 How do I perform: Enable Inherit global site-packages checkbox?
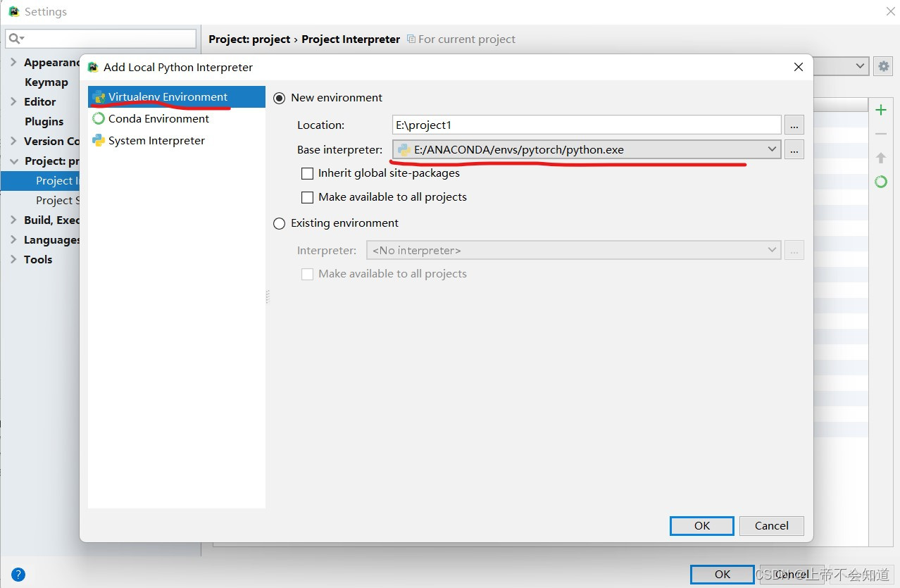tap(307, 173)
